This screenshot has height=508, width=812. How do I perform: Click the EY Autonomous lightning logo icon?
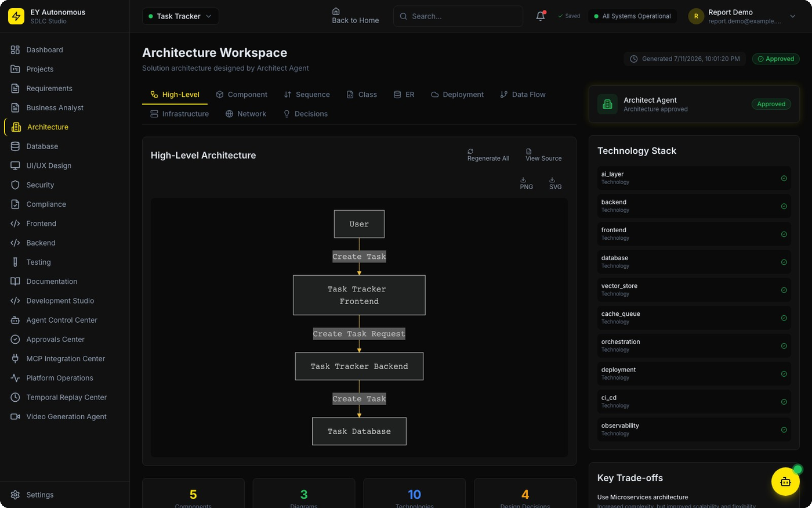click(x=16, y=16)
